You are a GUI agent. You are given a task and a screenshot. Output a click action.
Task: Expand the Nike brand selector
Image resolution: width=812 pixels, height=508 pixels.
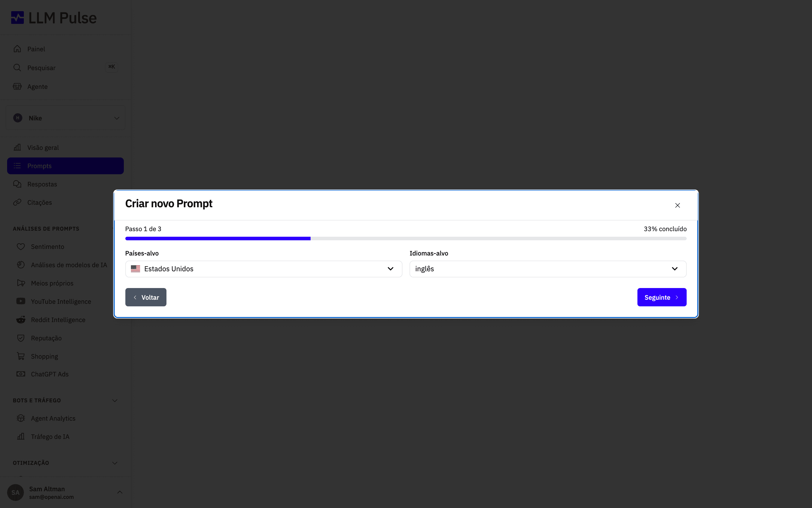click(65, 118)
